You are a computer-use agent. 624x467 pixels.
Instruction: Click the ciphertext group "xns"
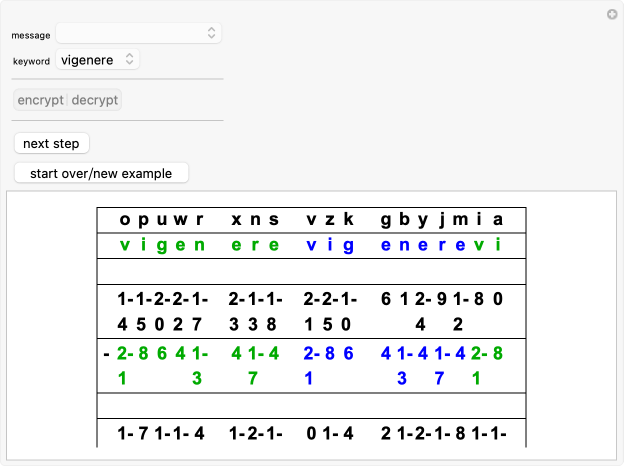256,220
